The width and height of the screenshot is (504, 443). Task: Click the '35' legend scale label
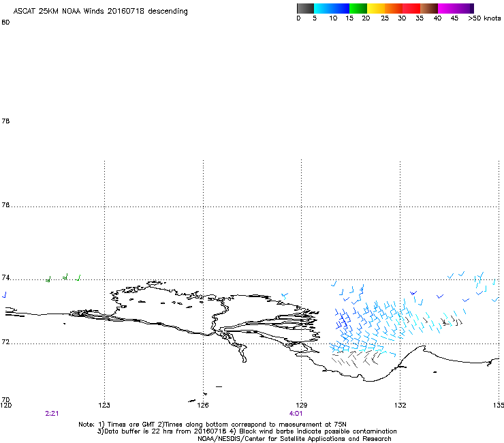coord(420,18)
